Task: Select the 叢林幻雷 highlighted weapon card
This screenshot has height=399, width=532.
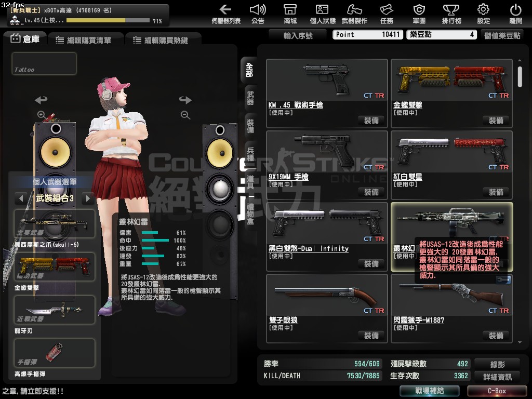Action: pos(451,237)
